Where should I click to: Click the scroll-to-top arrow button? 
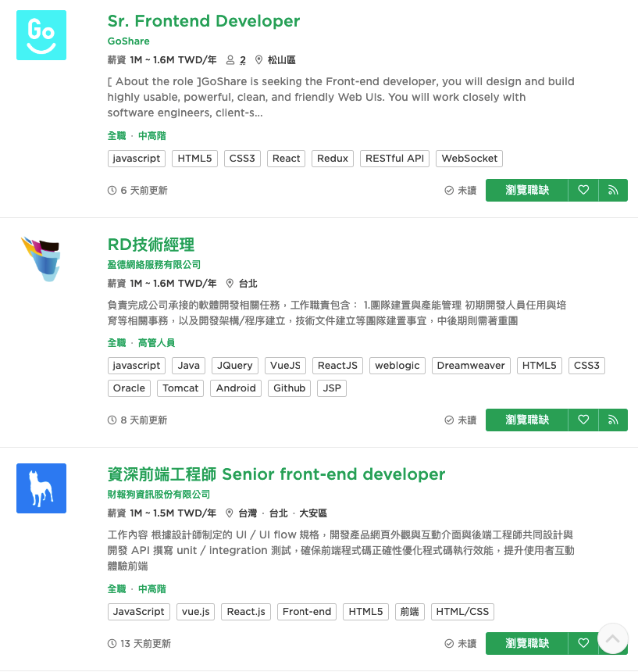pyautogui.click(x=613, y=638)
